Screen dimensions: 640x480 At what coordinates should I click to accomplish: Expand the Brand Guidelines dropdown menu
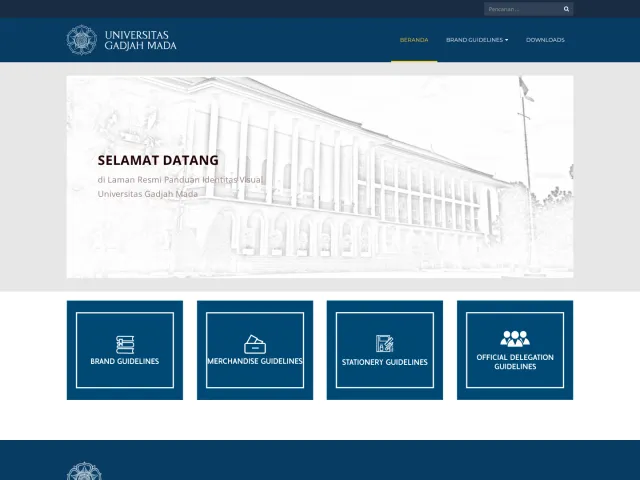477,40
